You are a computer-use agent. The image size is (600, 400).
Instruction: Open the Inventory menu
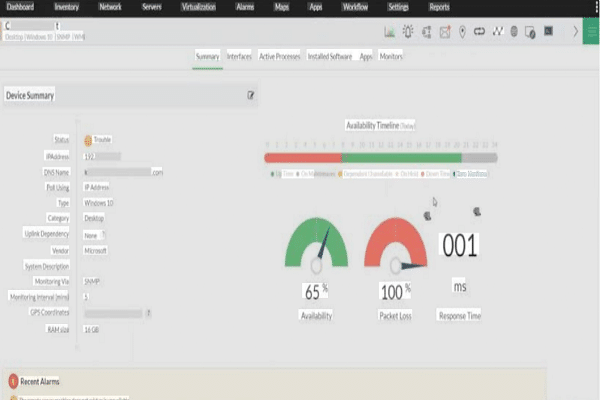(x=67, y=7)
